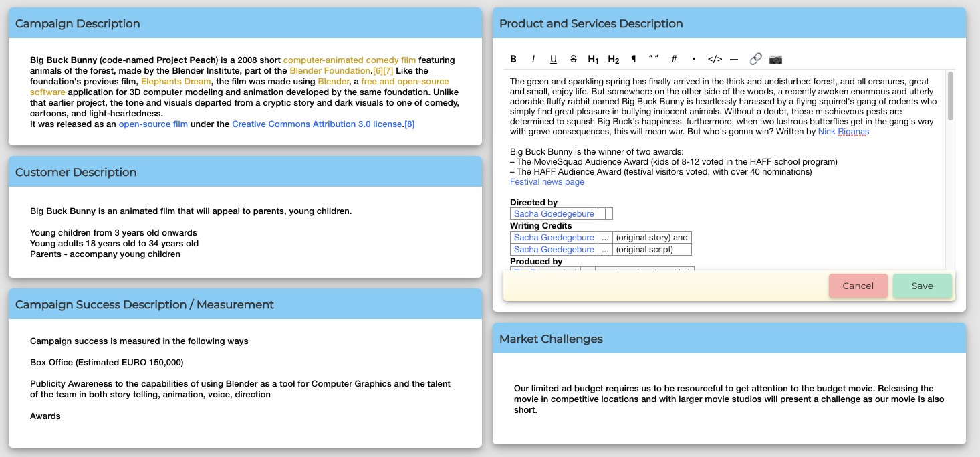The width and height of the screenshot is (980, 457).
Task: Insert a horizontal rule
Action: [734, 59]
